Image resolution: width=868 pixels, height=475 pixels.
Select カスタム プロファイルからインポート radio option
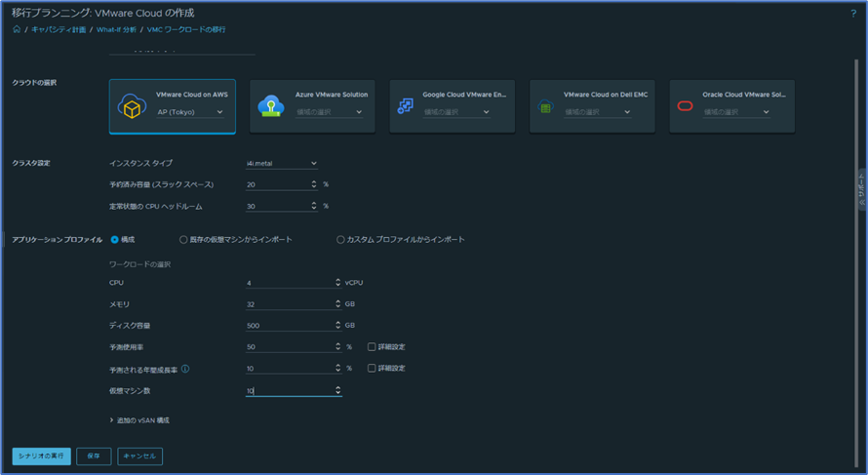(x=340, y=240)
